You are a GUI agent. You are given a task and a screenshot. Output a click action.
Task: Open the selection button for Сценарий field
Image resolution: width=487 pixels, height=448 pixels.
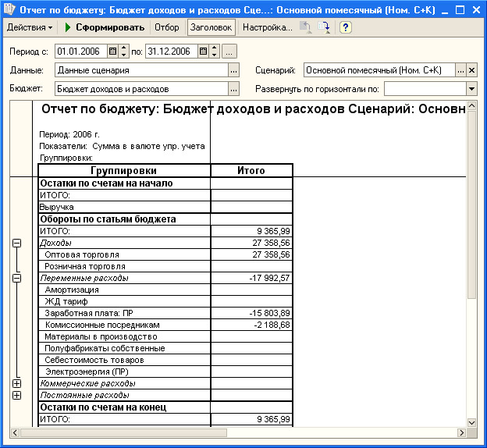coord(460,70)
